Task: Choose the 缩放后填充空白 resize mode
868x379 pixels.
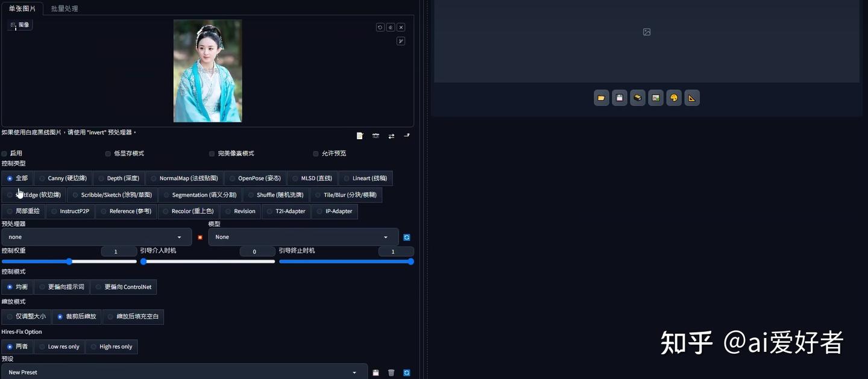Action: [x=133, y=316]
